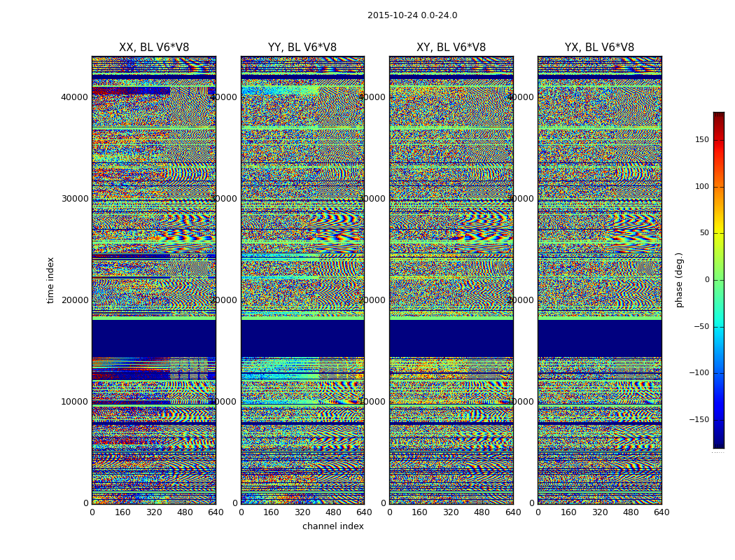Click the 40000 tick label on XX axis
The width and height of the screenshot is (735, 560).
coord(74,97)
